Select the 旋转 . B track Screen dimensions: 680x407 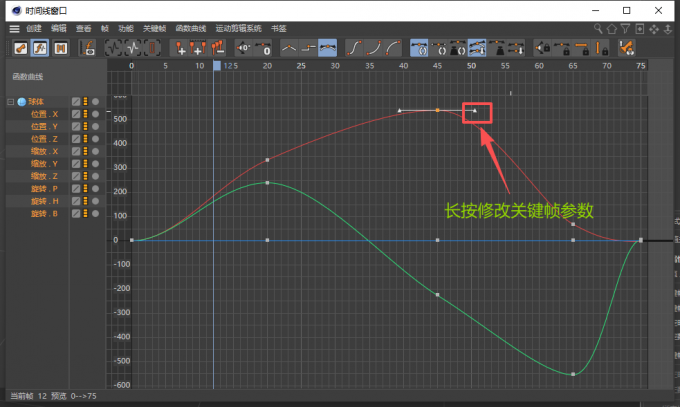[x=44, y=213]
